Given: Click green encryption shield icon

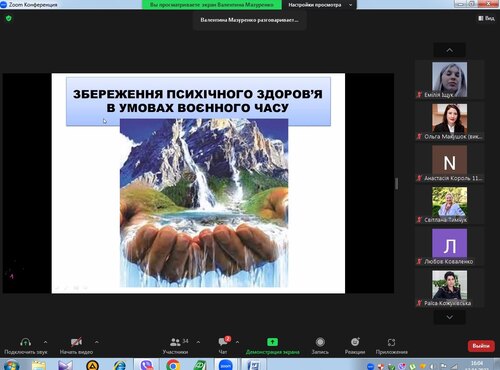Looking at the screenshot, I should coord(9,18).
